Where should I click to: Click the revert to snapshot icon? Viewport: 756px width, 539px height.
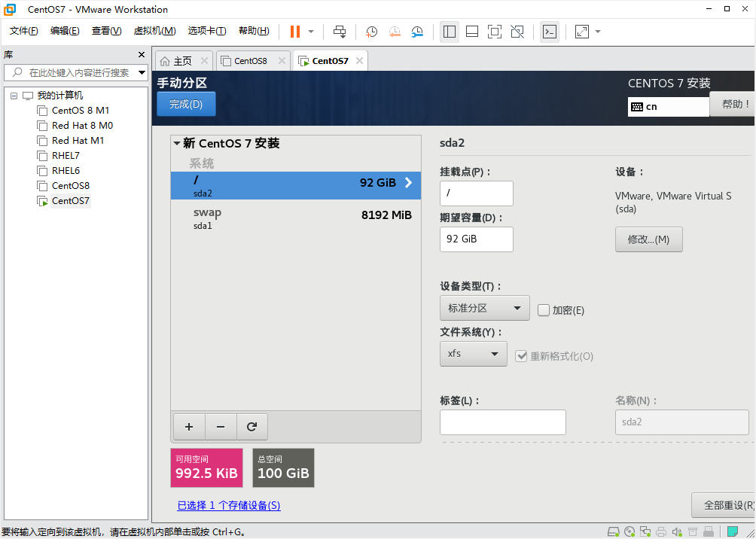click(x=395, y=32)
